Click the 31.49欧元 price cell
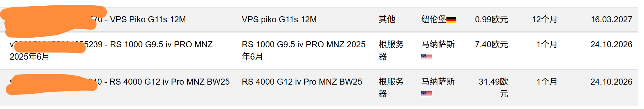644x109 pixels. click(x=493, y=88)
